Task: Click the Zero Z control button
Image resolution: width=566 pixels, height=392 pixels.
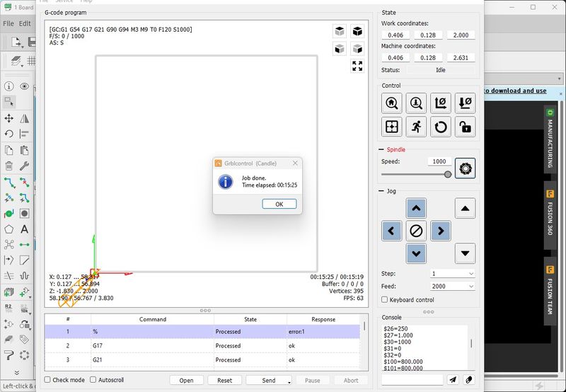Action: point(465,103)
